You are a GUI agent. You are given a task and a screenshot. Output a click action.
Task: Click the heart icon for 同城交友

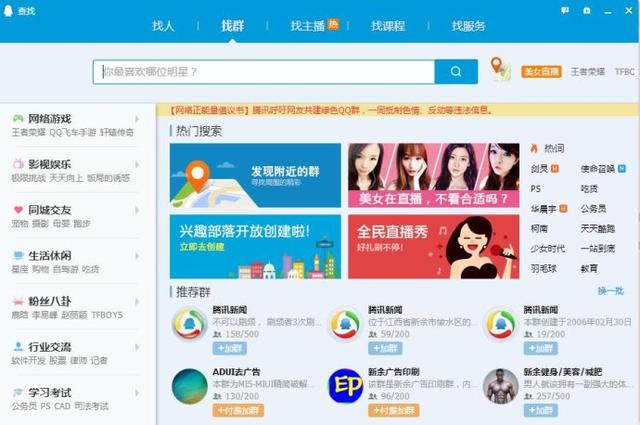tap(18, 210)
